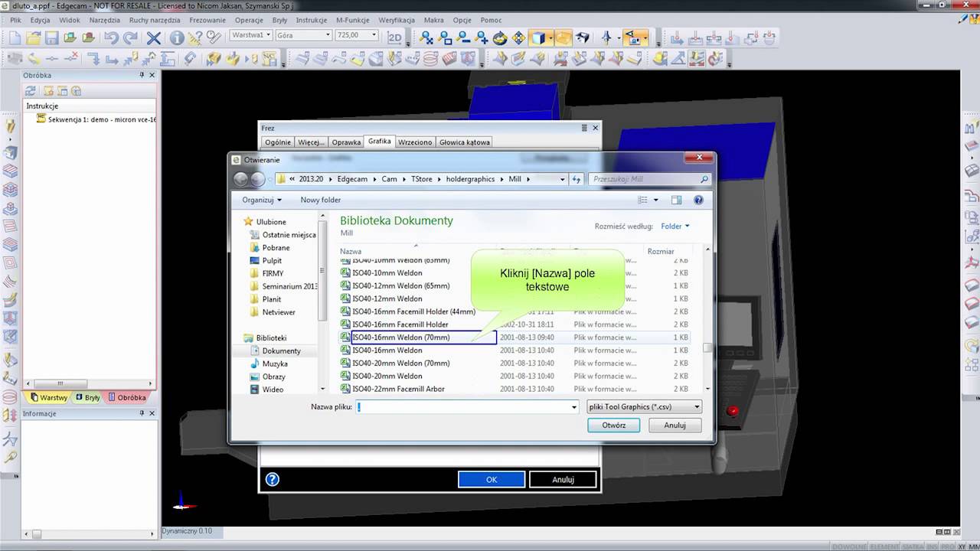Expand the Nazwa pliku history dropdown arrow
Viewport: 980px width, 551px height.
(574, 407)
